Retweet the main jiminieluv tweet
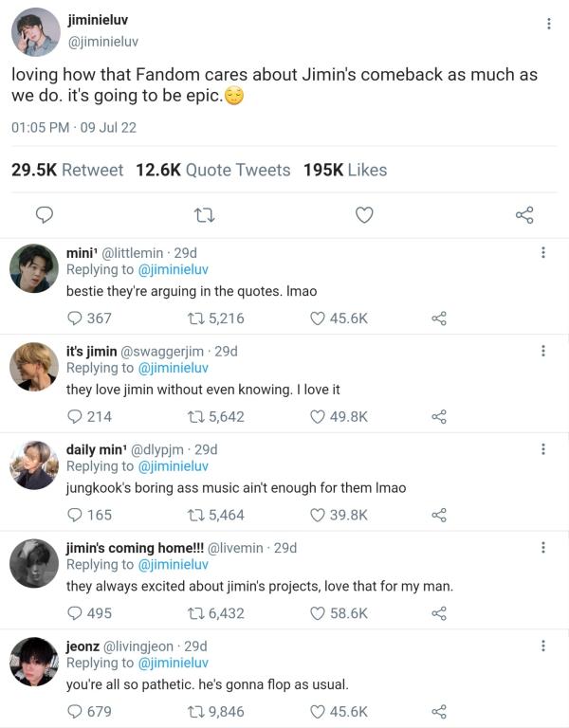Image resolution: width=569 pixels, height=728 pixels. point(203,215)
